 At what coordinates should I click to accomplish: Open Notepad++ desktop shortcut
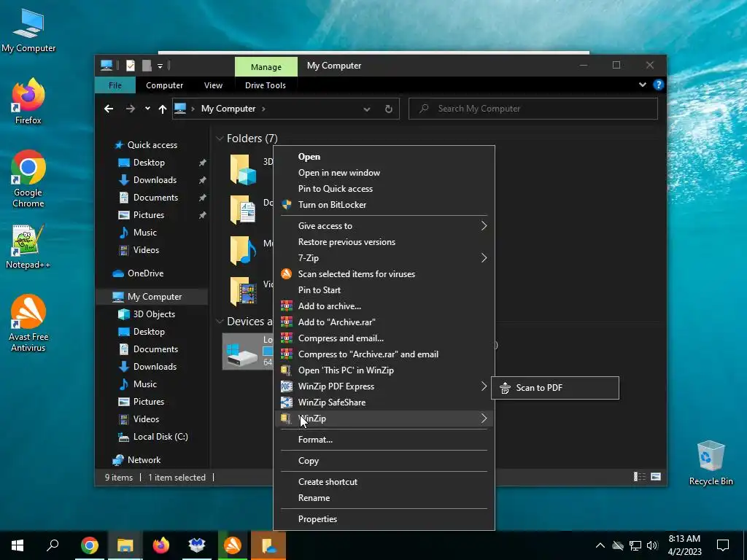click(x=28, y=246)
